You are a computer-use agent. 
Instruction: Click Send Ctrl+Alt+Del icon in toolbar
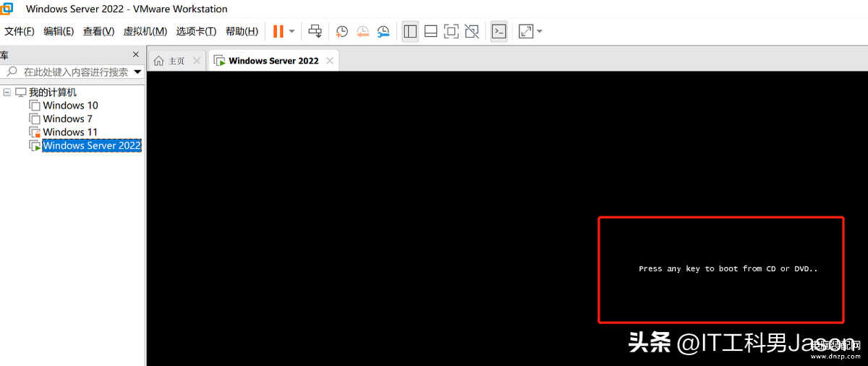tap(315, 31)
